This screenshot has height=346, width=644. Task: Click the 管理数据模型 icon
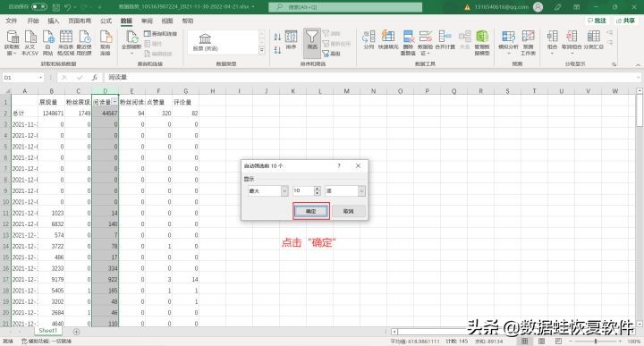coord(482,42)
